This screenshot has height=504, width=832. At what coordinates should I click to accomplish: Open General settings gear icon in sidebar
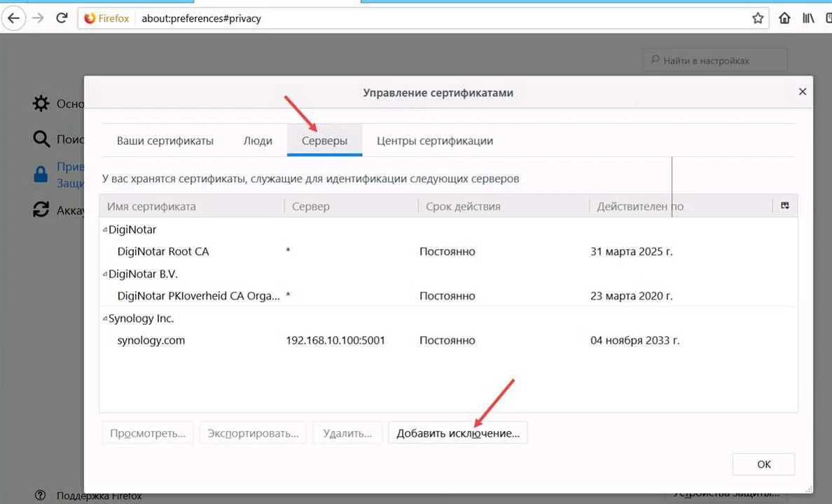[x=41, y=104]
